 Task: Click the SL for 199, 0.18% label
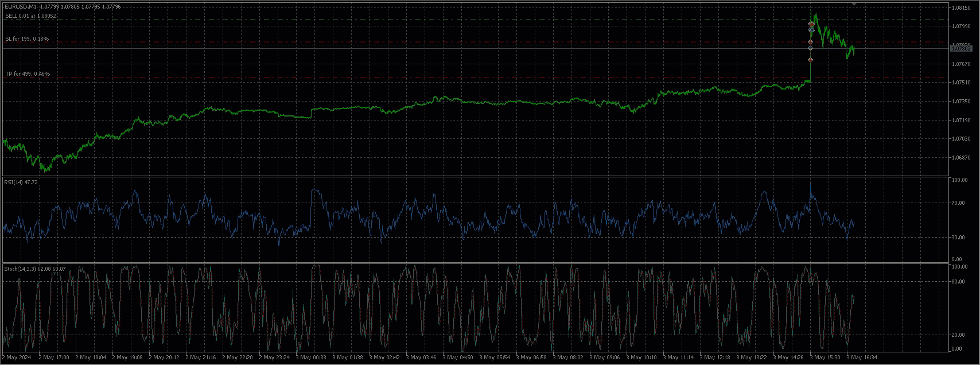[27, 39]
